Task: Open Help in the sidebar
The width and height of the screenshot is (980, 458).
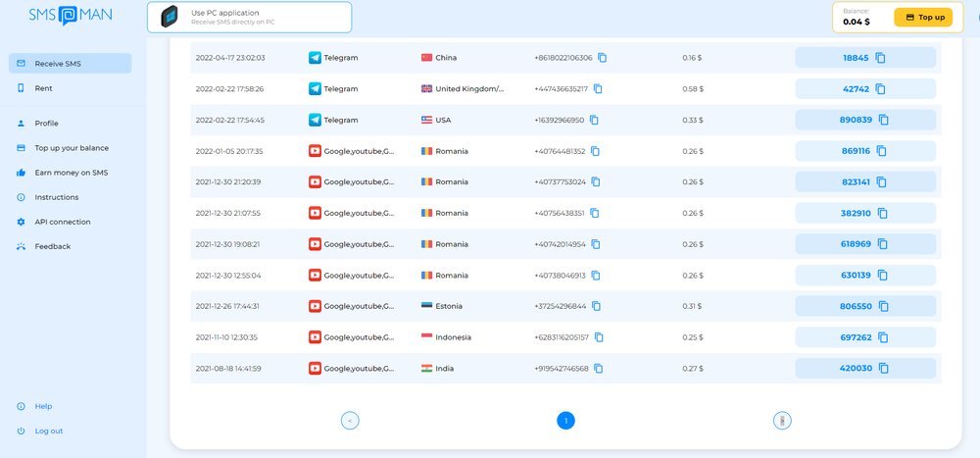Action: [x=43, y=406]
